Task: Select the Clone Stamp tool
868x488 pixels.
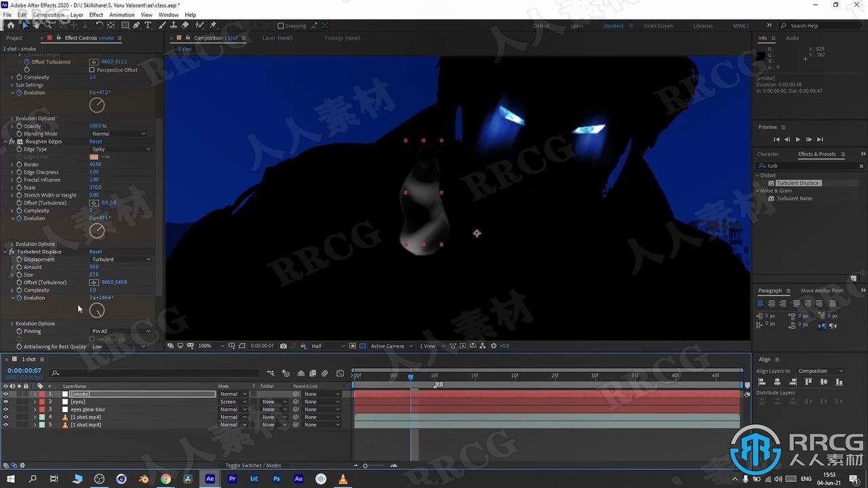Action: pyautogui.click(x=173, y=25)
